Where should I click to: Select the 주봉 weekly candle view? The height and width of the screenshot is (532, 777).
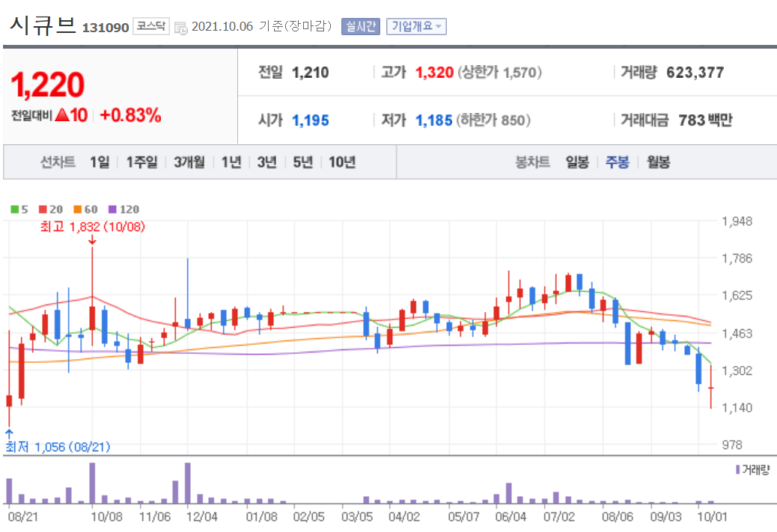616,162
